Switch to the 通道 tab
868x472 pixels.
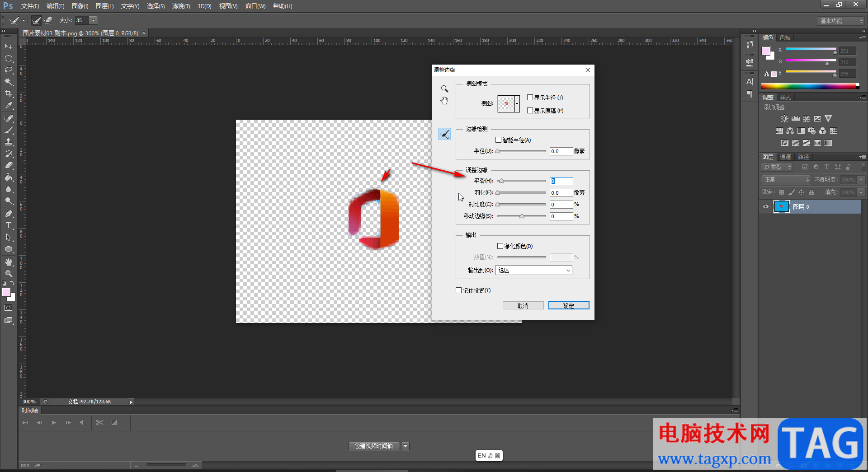click(x=785, y=157)
